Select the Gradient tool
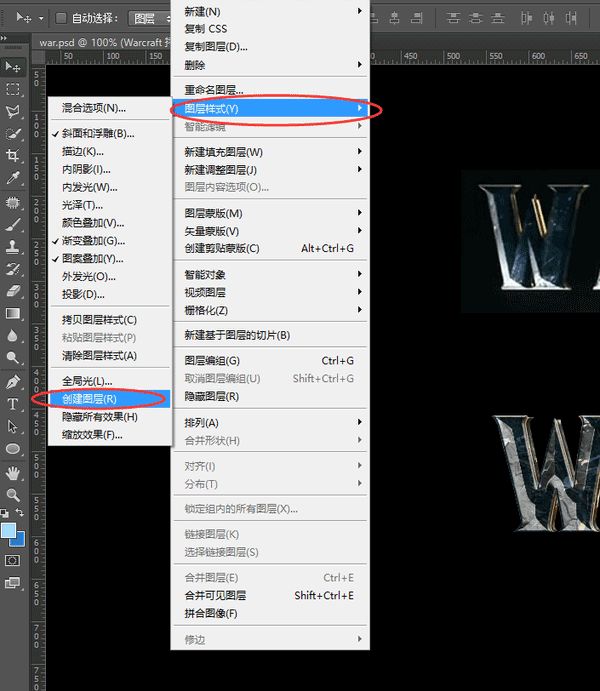The image size is (600, 691). coord(12,313)
